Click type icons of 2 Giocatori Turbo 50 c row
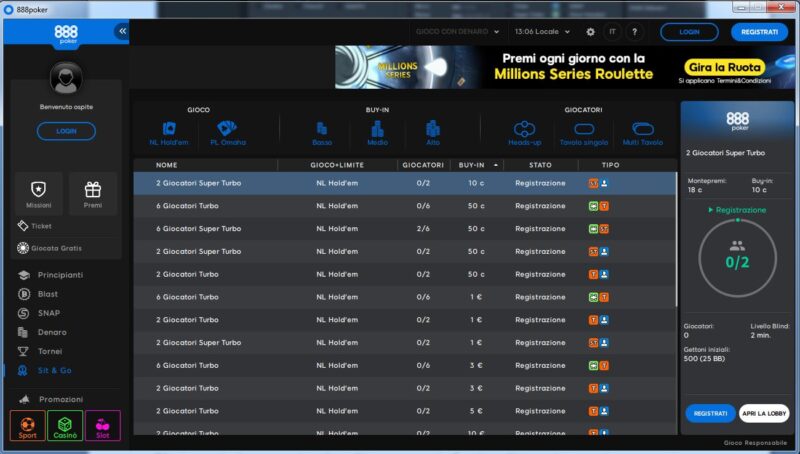 click(598, 274)
